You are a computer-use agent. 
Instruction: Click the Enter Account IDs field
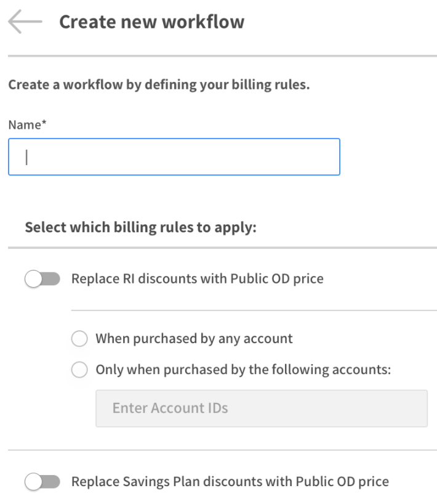point(261,408)
